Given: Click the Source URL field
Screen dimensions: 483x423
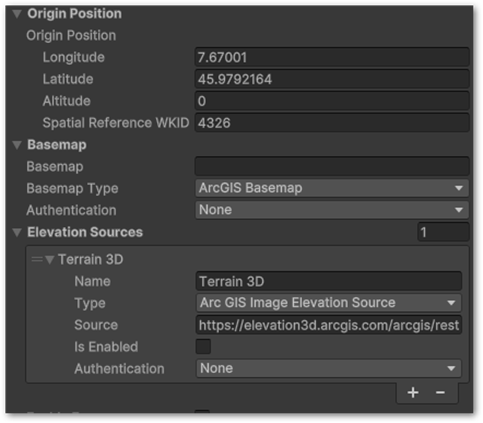Looking at the screenshot, I should tap(329, 325).
